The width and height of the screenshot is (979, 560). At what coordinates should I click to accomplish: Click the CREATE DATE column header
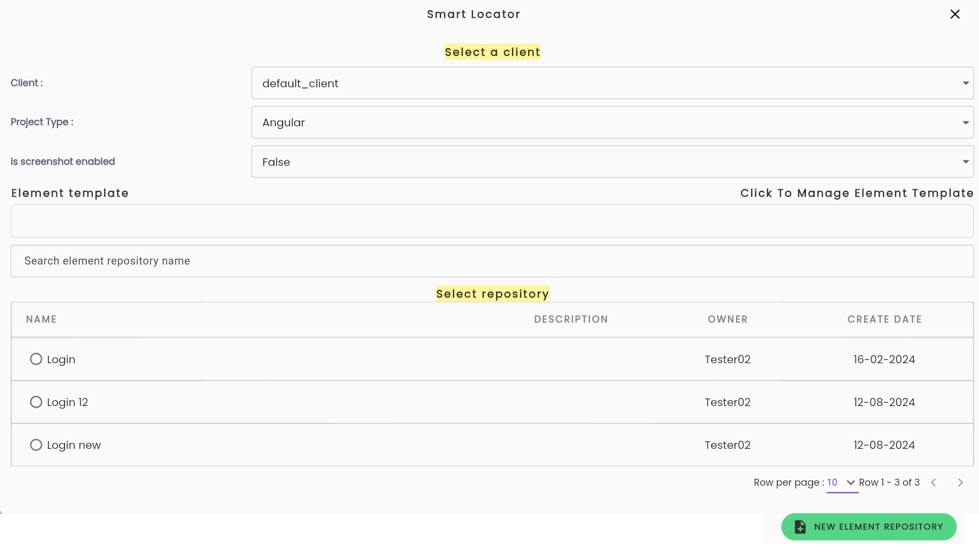tap(885, 319)
